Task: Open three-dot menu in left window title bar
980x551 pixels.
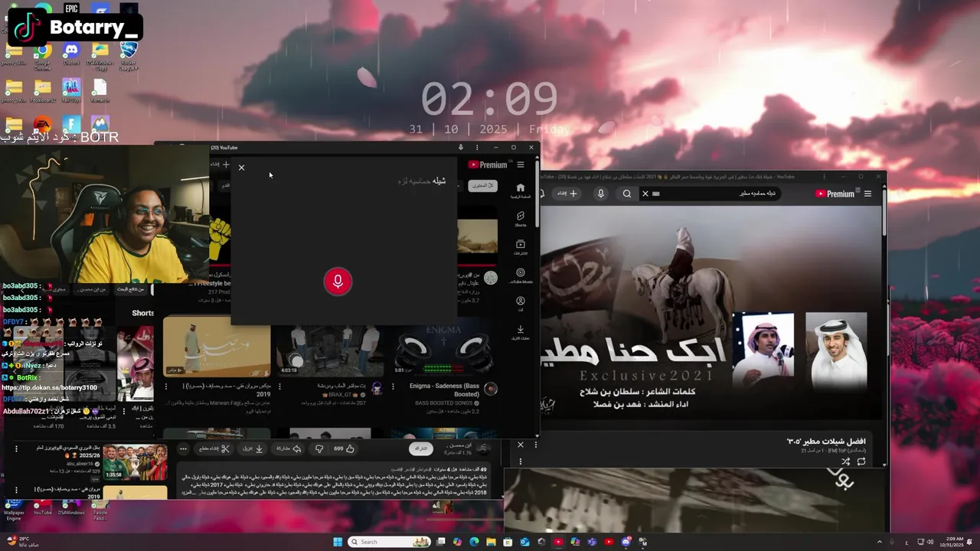Action: point(477,147)
